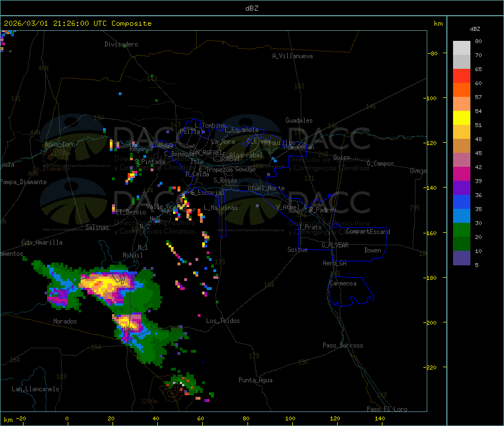Click the Nihuil location label
This screenshot has height=426, width=504.
[x=133, y=255]
